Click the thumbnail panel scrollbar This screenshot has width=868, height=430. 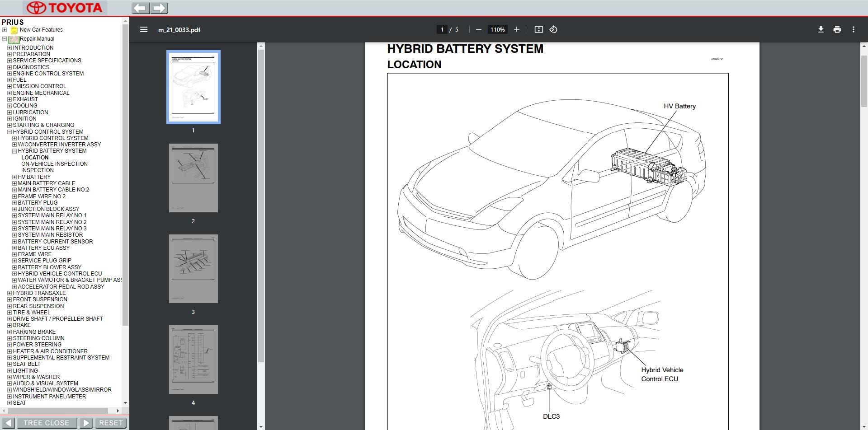[261, 206]
